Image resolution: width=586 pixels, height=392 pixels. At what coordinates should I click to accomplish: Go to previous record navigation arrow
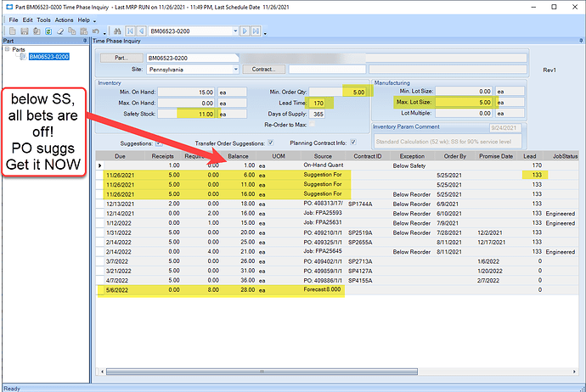click(x=141, y=31)
